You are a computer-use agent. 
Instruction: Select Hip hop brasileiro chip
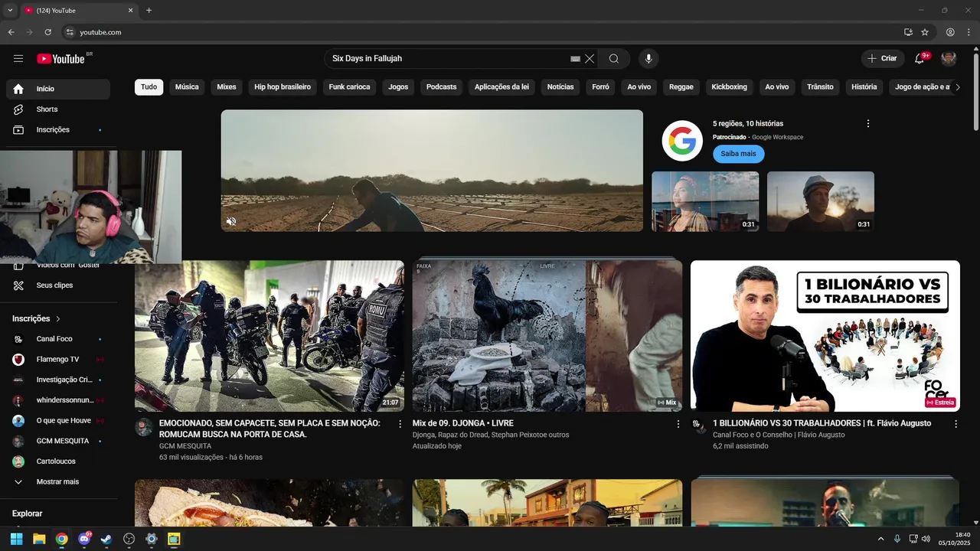[283, 87]
